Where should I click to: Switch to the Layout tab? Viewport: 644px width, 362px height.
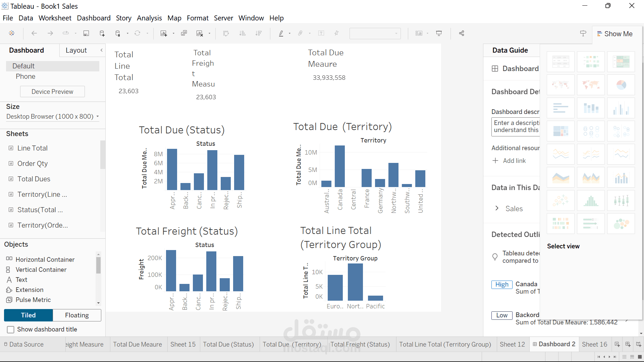pos(76,50)
